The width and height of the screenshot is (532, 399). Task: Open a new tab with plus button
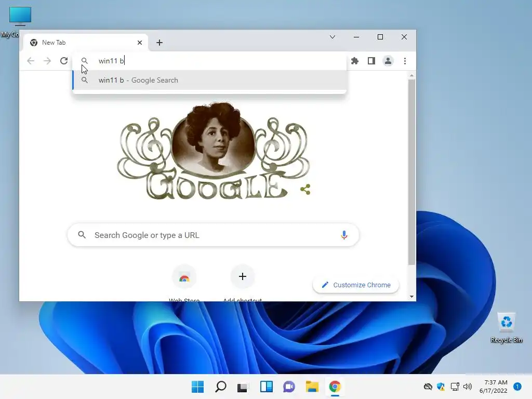(159, 43)
